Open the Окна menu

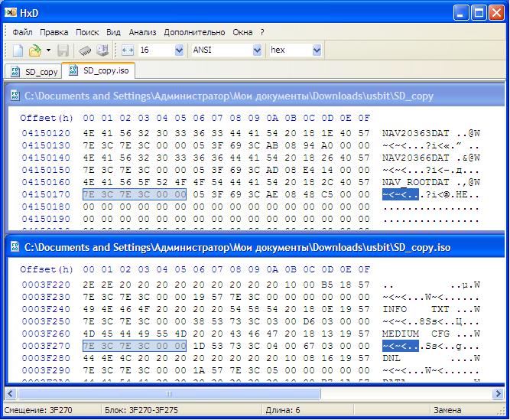pyautogui.click(x=242, y=33)
